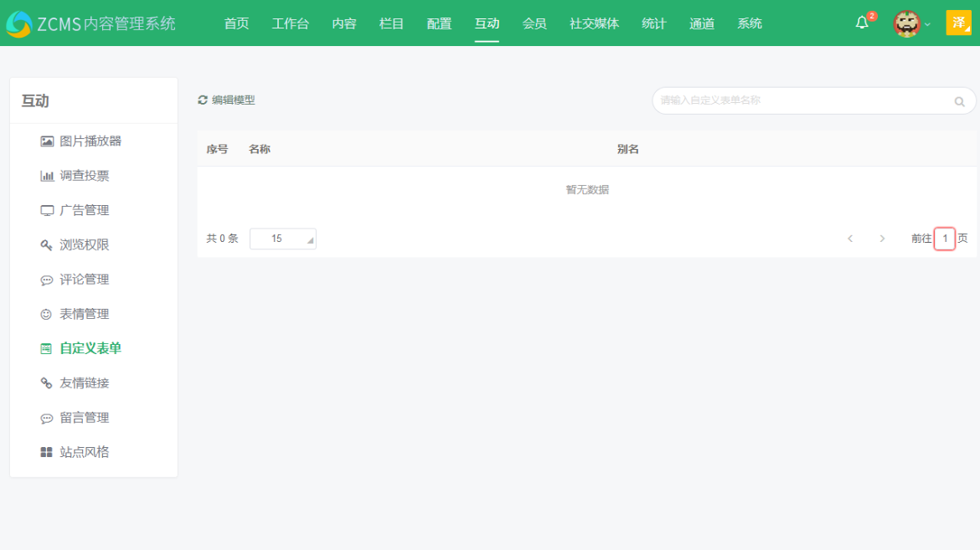This screenshot has width=980, height=550.
Task: Open the 统计 statistics menu
Action: click(653, 23)
